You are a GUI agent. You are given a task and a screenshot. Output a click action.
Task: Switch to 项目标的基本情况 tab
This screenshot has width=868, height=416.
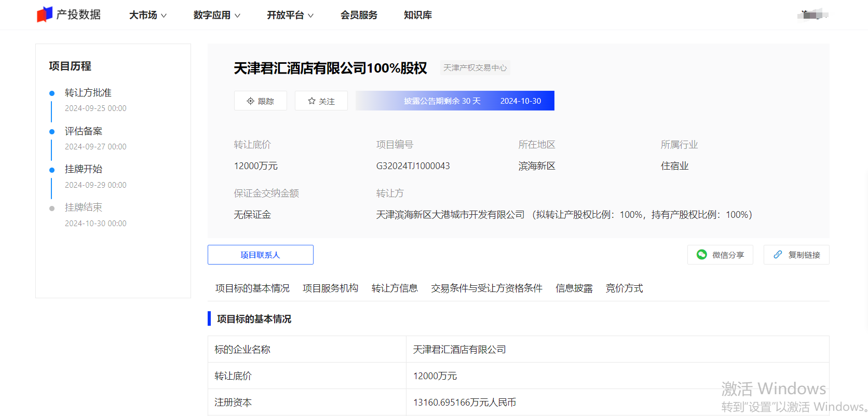point(252,288)
